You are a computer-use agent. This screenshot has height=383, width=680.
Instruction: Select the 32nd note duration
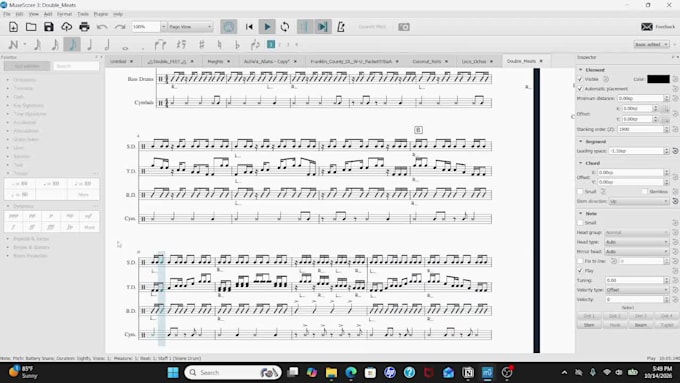point(37,44)
